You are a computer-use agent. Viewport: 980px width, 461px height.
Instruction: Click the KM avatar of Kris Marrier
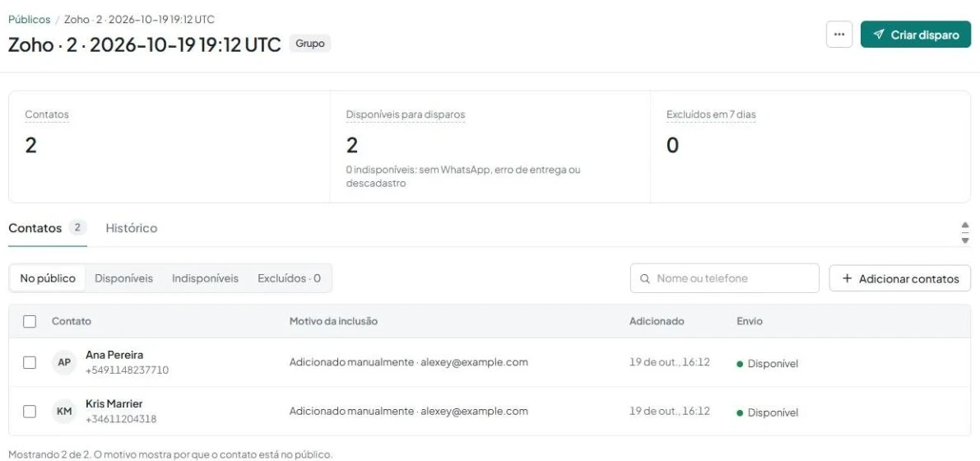(64, 411)
